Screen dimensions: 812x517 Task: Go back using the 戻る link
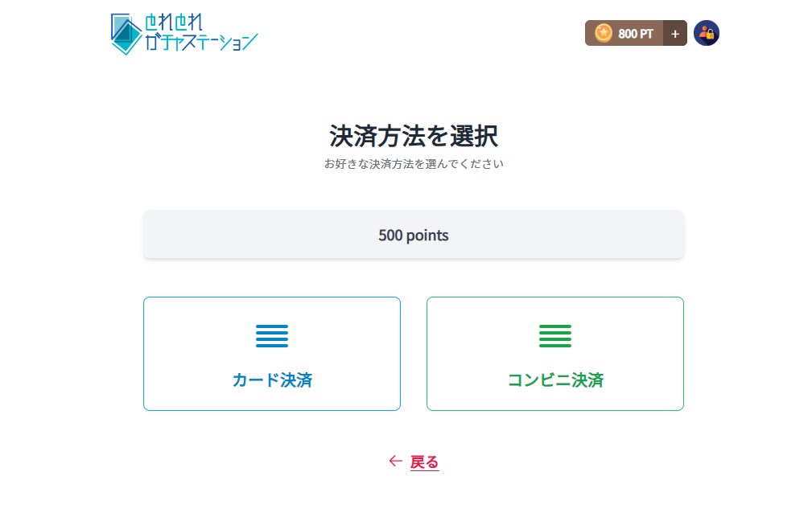pos(424,462)
